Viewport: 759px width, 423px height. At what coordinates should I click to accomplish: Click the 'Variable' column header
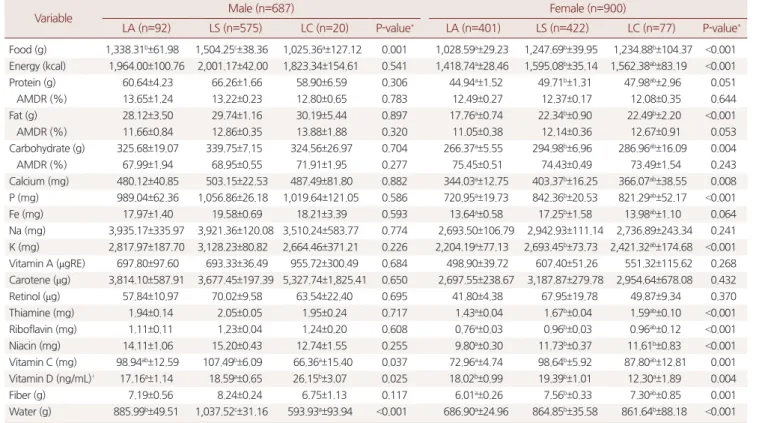click(53, 18)
